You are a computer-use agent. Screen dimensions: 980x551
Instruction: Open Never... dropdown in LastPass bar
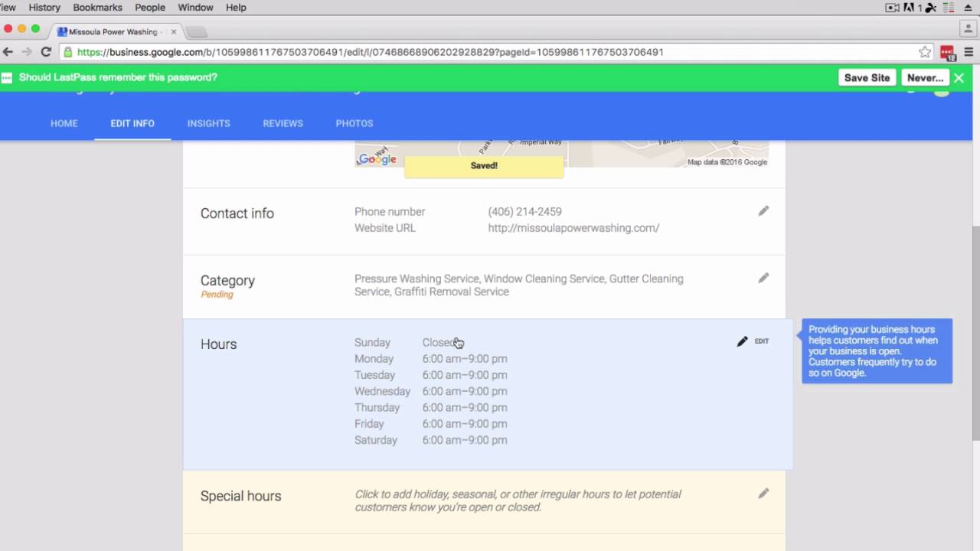click(925, 78)
